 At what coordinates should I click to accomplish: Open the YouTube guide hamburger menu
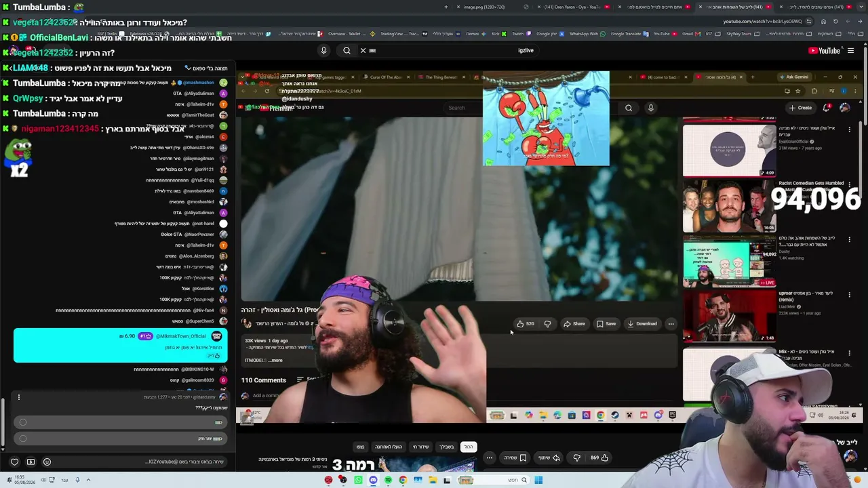850,50
